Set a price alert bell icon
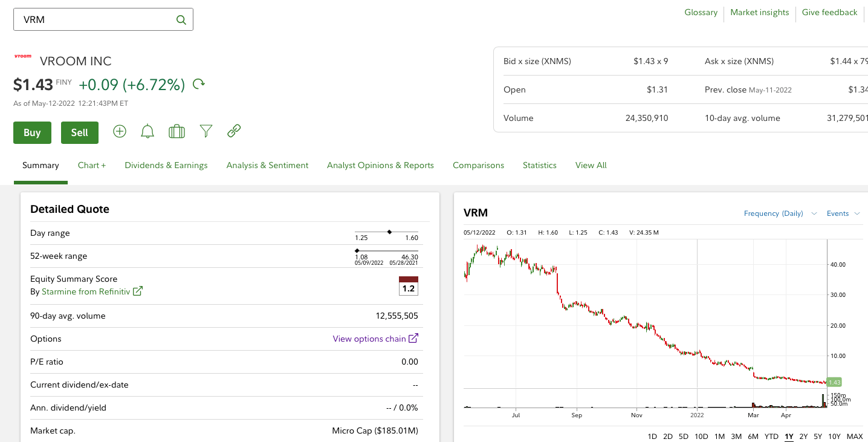This screenshot has width=868, height=442. pyautogui.click(x=147, y=131)
